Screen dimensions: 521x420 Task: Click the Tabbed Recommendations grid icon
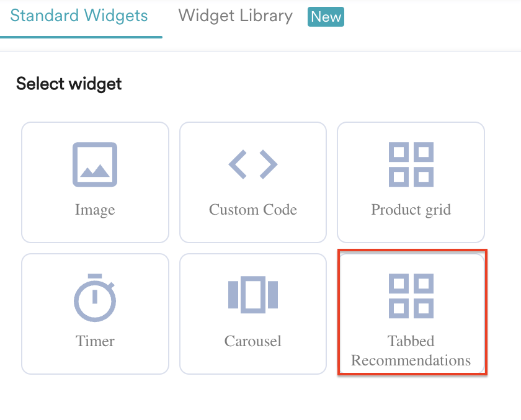point(411,296)
